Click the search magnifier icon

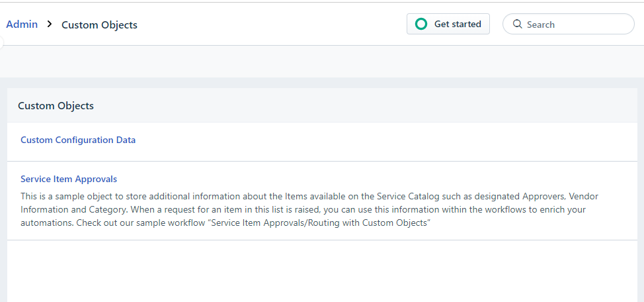coord(518,24)
